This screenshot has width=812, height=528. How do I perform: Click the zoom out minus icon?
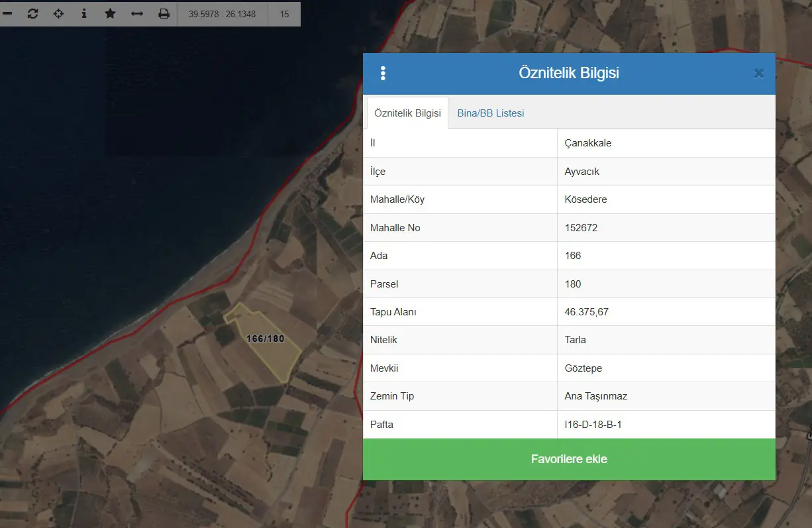[7, 14]
